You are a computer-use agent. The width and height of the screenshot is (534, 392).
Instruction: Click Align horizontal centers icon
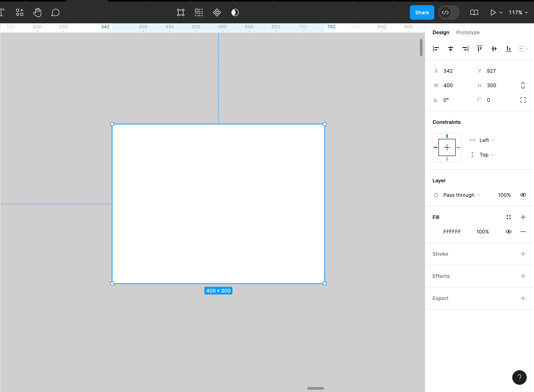coord(450,49)
